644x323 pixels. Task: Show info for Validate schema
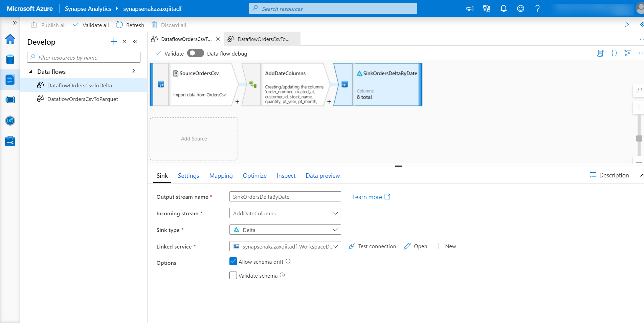pos(282,275)
